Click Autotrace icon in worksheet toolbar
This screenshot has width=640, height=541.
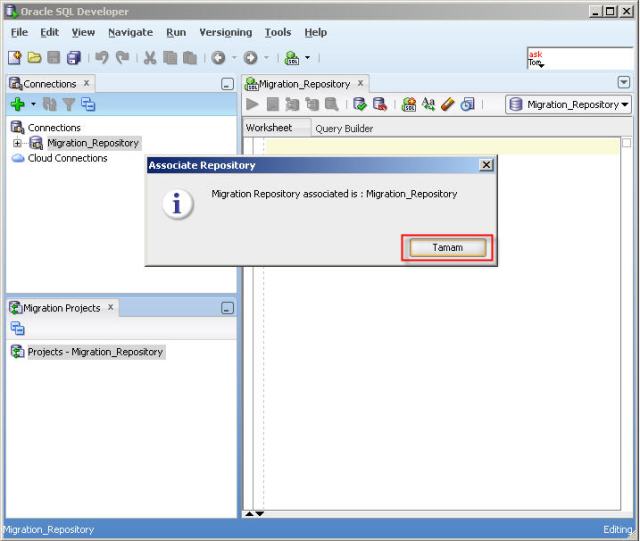click(x=312, y=105)
